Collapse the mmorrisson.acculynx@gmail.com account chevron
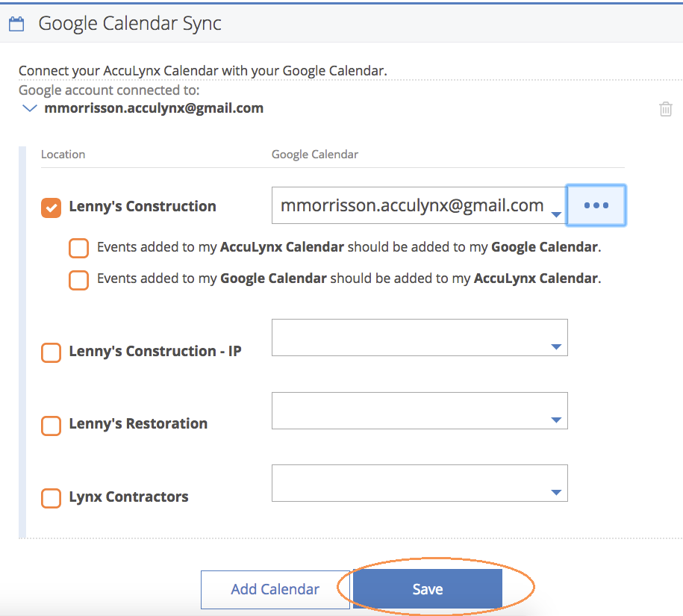This screenshot has height=616, width=683. click(x=29, y=108)
